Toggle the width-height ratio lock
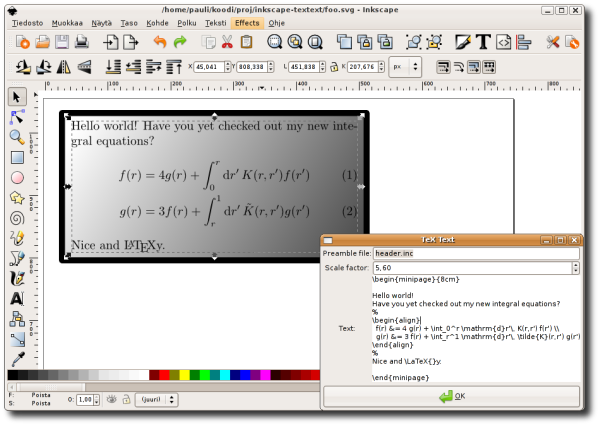This screenshot has height=426, width=600. click(x=334, y=67)
